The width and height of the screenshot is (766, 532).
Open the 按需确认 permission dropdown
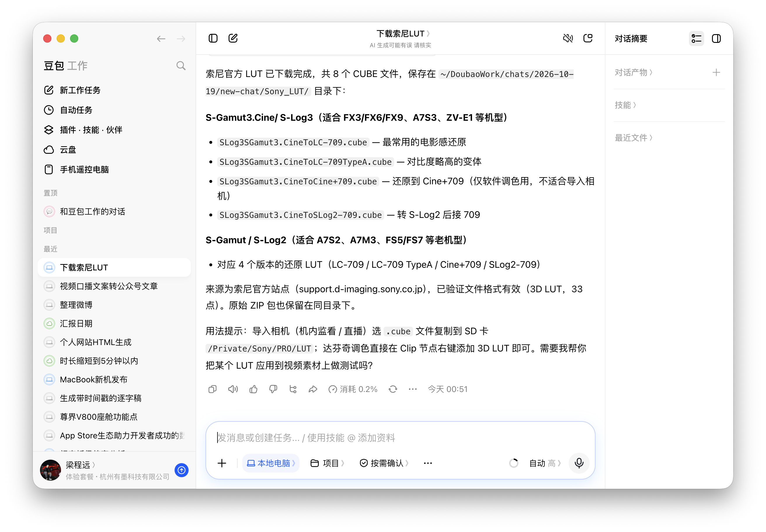(384, 463)
